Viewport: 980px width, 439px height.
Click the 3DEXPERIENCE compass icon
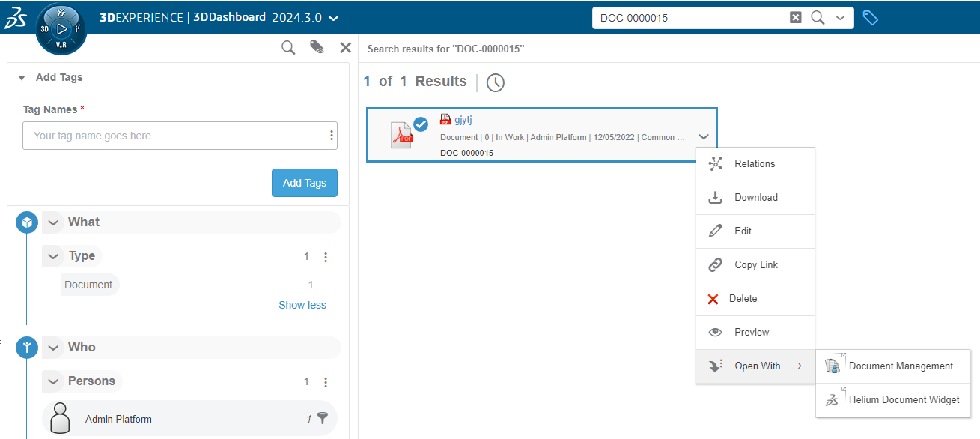61,28
